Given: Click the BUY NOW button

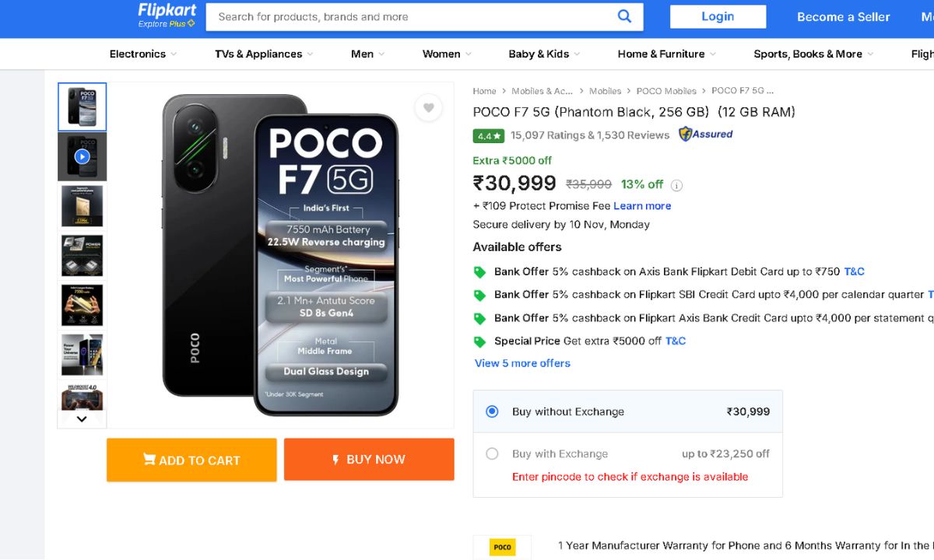Looking at the screenshot, I should tap(369, 460).
